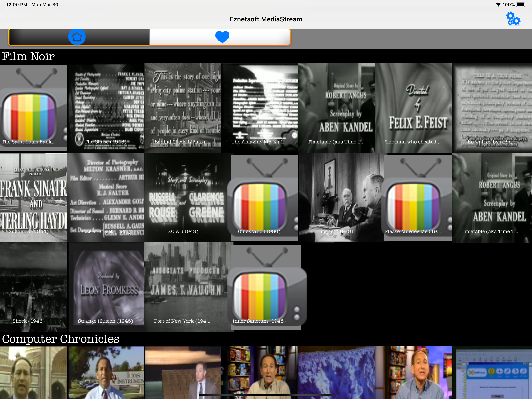Open Computer Chronicles episode with blue textured landscape
This screenshot has height=399, width=532.
pos(336,372)
